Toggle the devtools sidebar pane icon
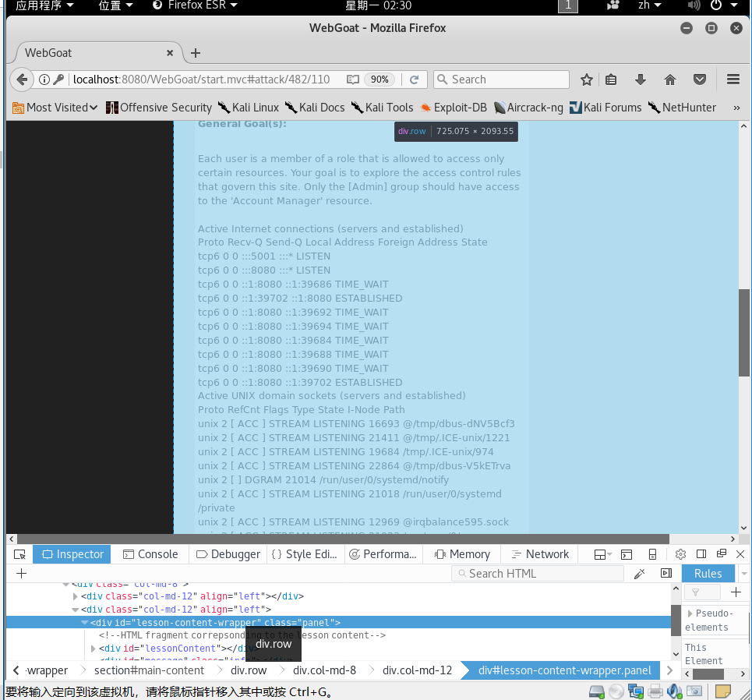The height and width of the screenshot is (700, 752). click(666, 574)
